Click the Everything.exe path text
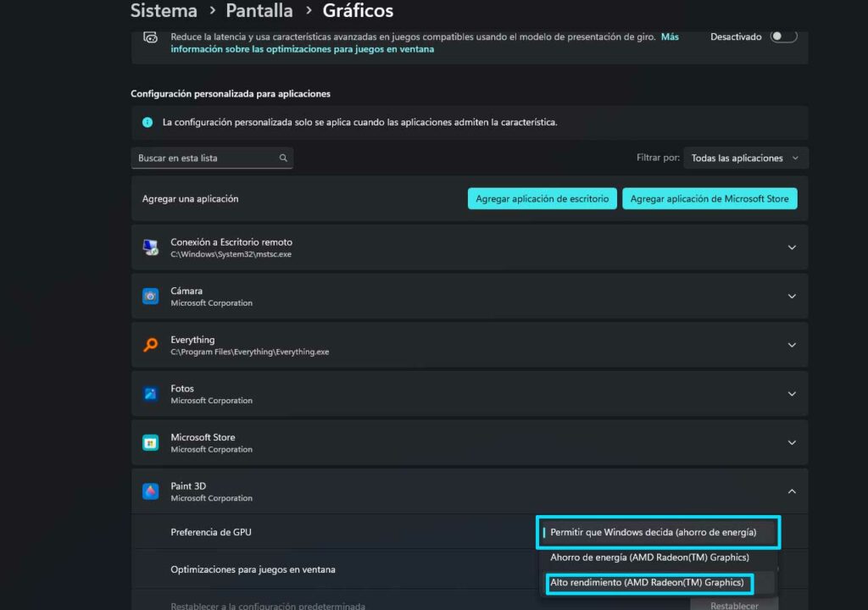Image resolution: width=868 pixels, height=610 pixels. click(x=250, y=352)
